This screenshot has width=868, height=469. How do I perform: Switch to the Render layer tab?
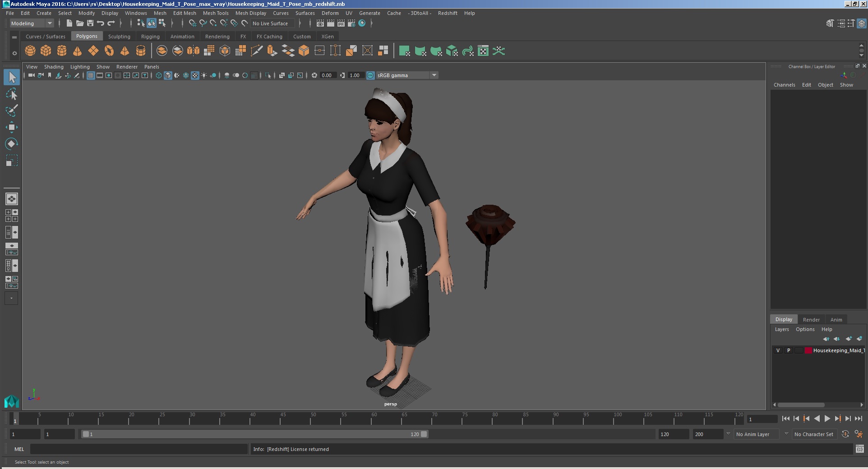[811, 319]
